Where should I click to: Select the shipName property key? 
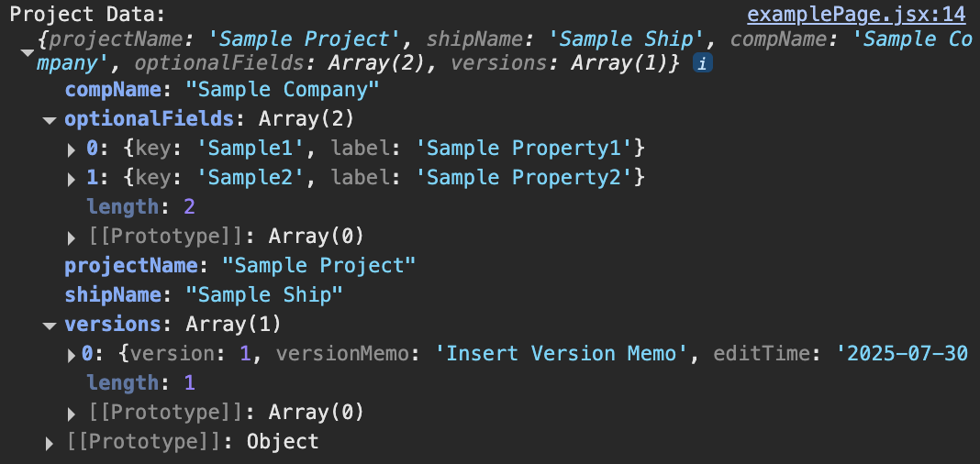tap(116, 295)
